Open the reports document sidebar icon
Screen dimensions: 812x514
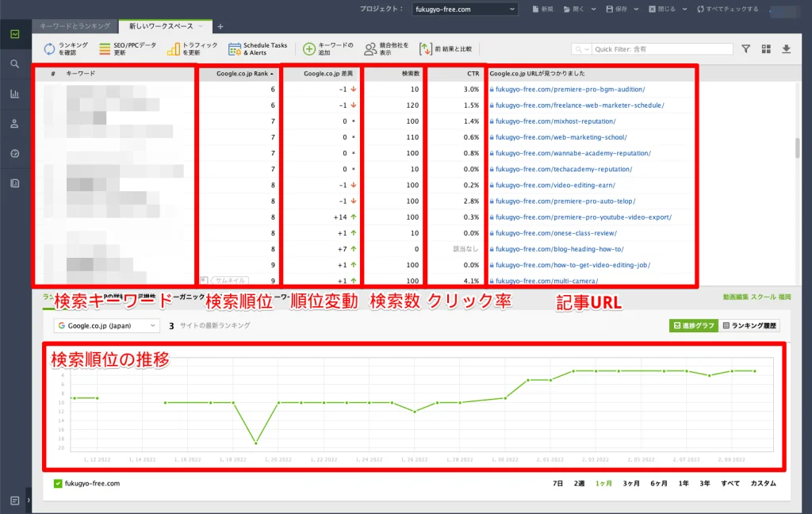point(15,183)
